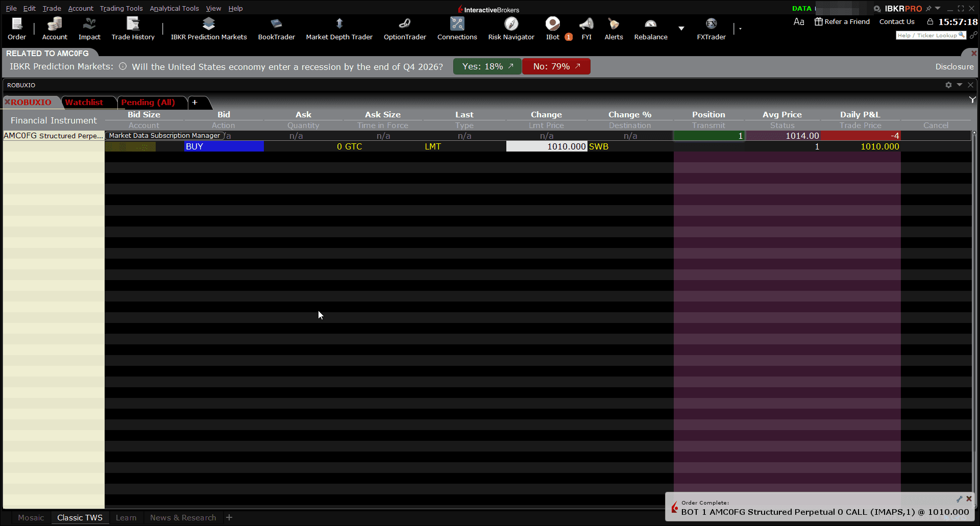This screenshot has height=526, width=980.
Task: Click the No: 79% prediction button
Action: click(556, 66)
